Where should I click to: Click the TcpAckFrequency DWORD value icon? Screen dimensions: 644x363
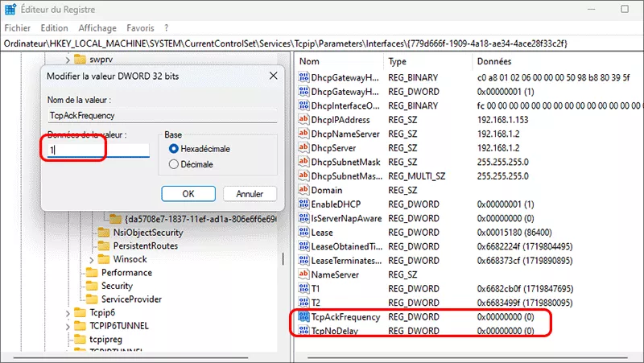304,317
